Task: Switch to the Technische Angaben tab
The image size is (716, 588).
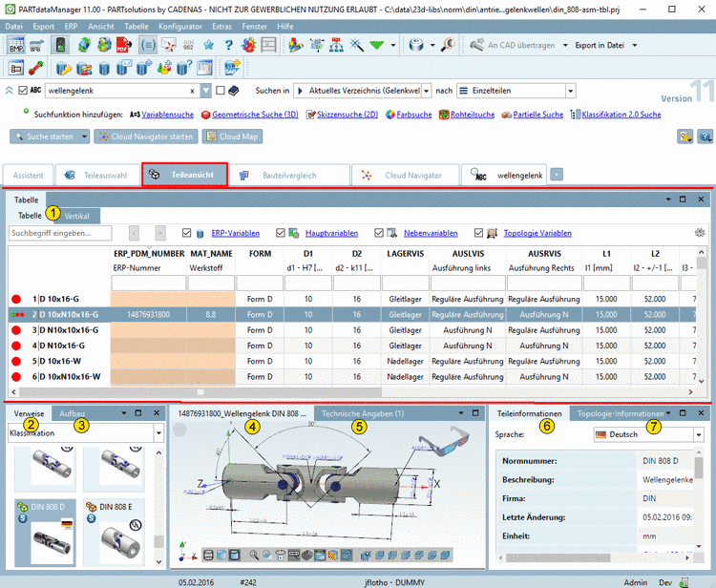Action: pyautogui.click(x=363, y=413)
